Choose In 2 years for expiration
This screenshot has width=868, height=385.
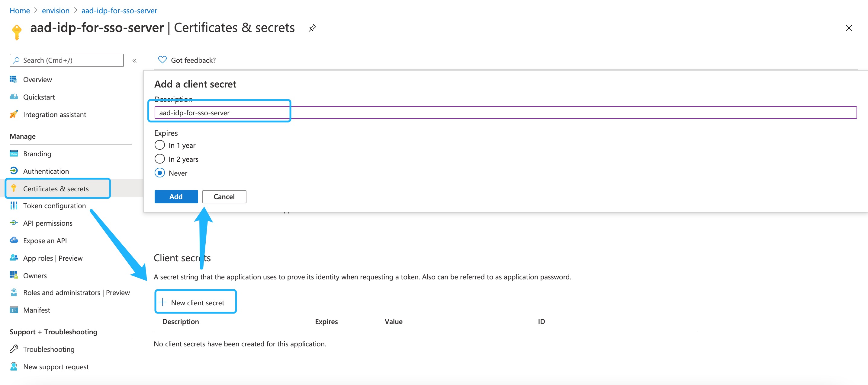tap(159, 158)
